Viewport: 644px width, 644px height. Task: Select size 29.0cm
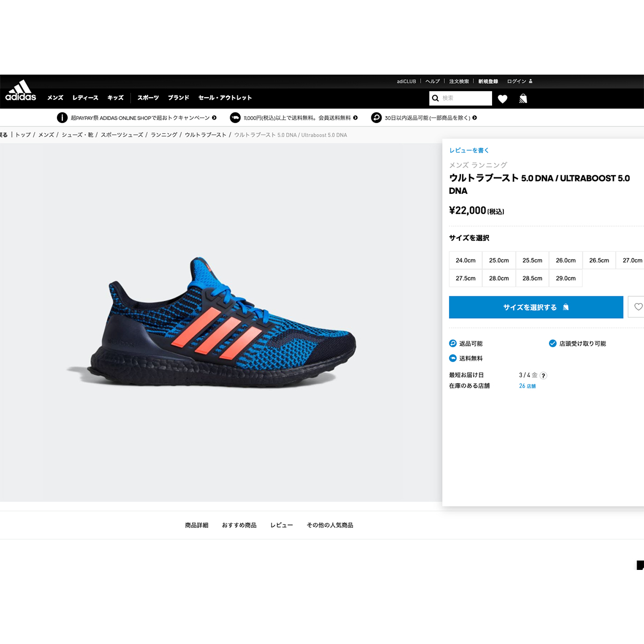tap(566, 279)
